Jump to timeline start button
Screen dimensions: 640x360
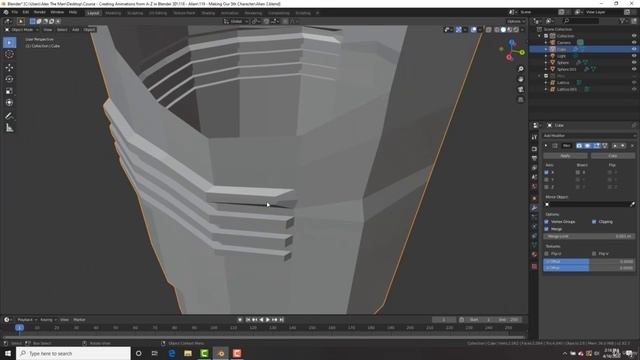point(248,320)
